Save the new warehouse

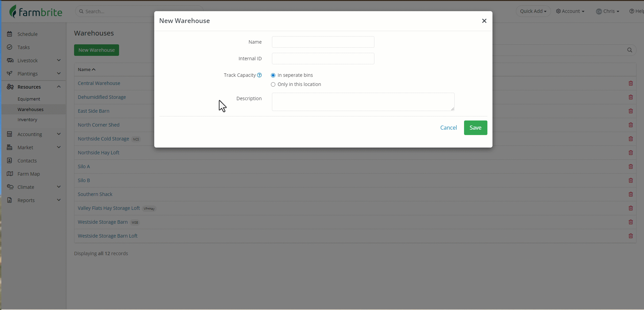pos(476,128)
